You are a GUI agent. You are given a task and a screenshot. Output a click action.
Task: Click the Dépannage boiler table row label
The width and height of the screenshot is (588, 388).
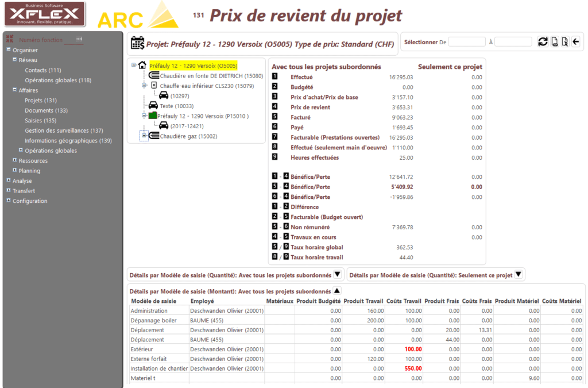click(153, 320)
